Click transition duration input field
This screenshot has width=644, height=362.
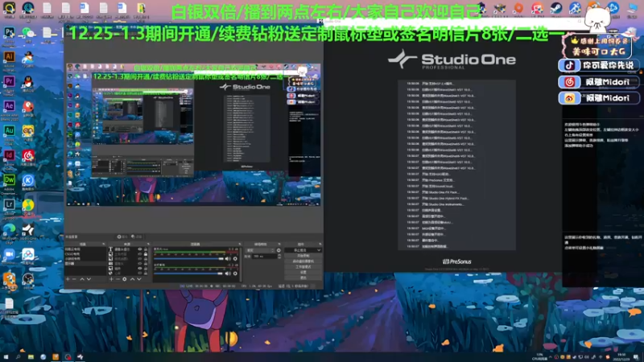coord(265,257)
